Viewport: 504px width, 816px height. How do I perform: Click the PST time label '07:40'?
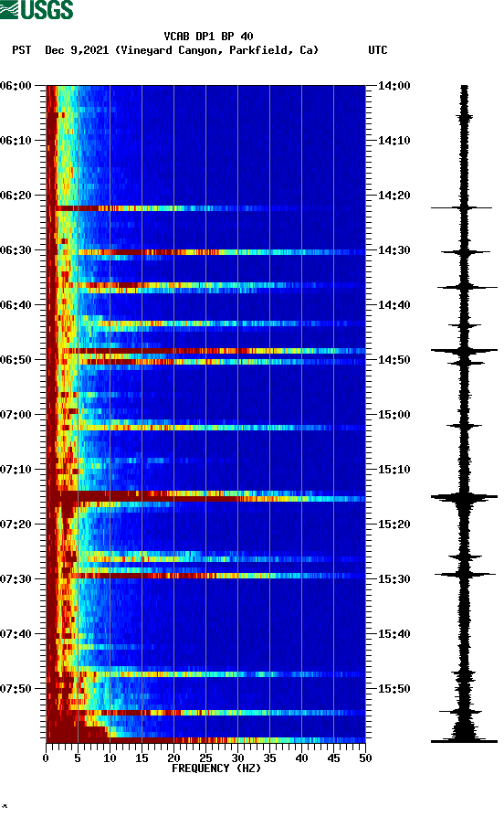pos(16,634)
